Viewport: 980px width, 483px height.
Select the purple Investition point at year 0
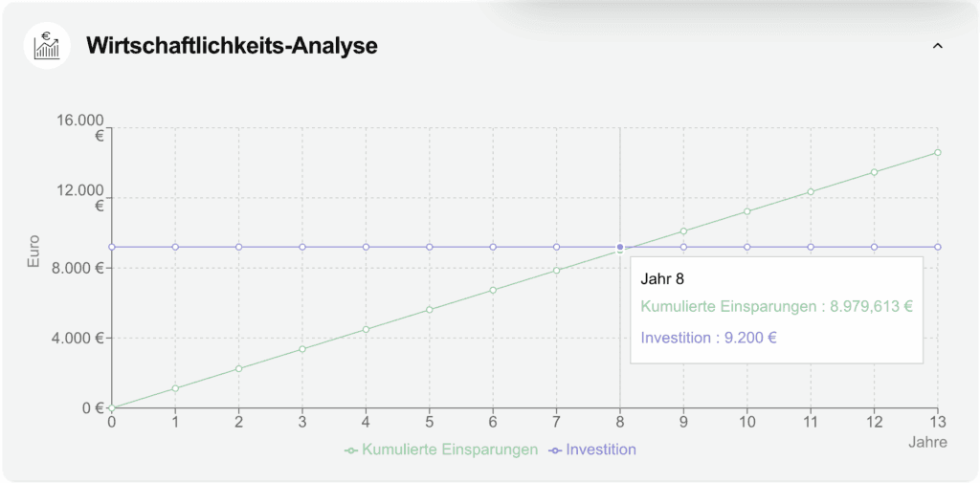click(112, 247)
